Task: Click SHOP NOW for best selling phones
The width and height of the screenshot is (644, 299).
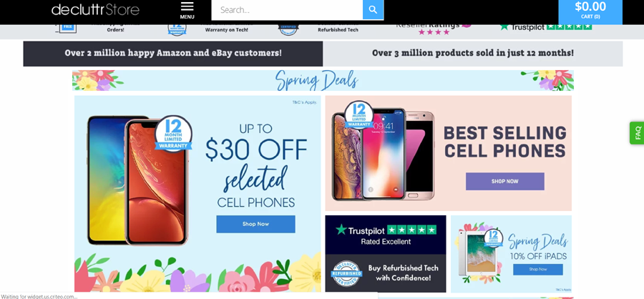Action: [x=504, y=181]
